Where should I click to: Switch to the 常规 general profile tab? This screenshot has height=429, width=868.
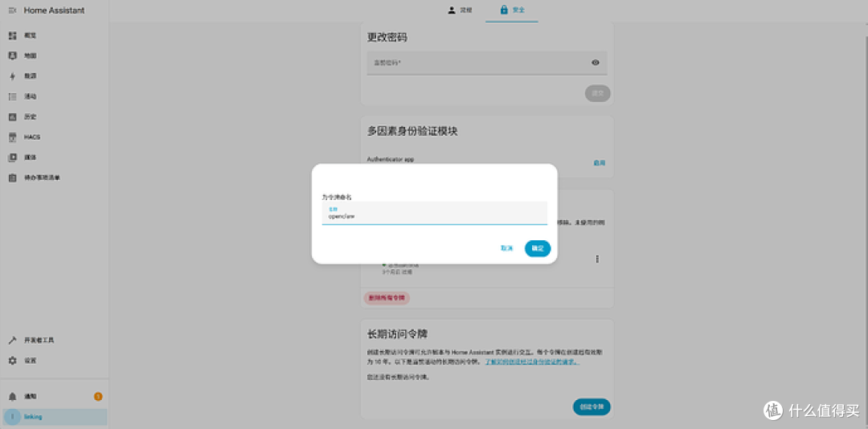point(460,10)
